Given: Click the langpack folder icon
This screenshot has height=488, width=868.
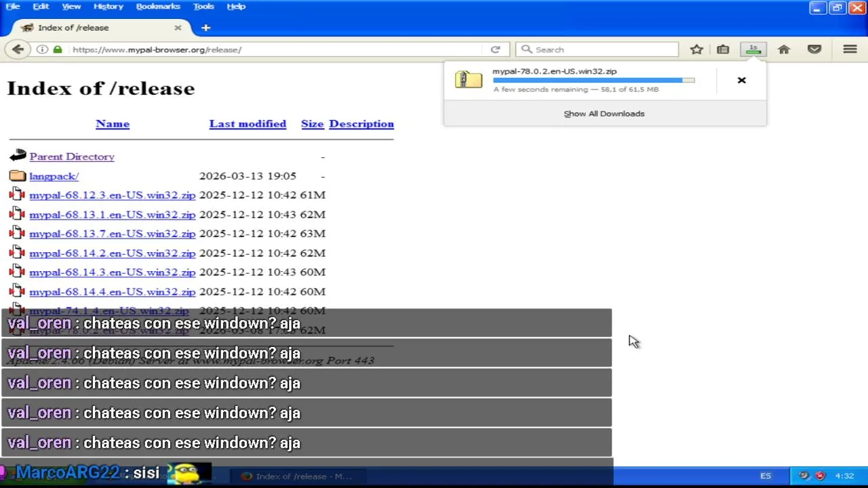Looking at the screenshot, I should tap(18, 176).
